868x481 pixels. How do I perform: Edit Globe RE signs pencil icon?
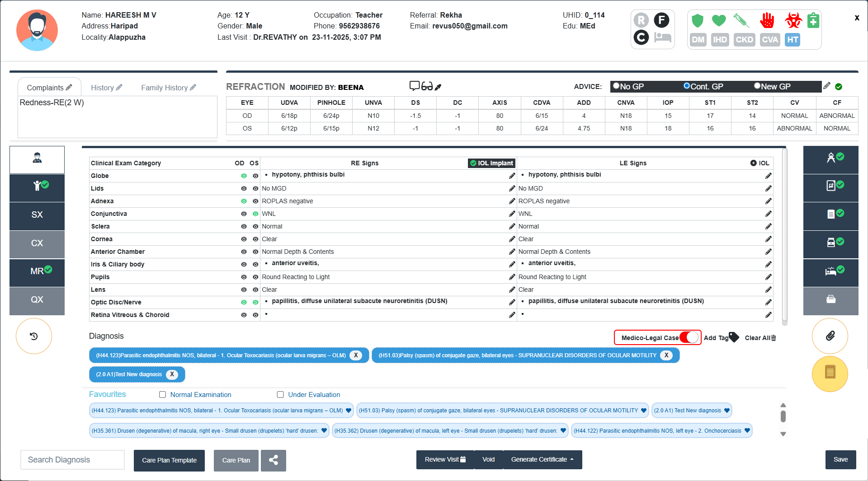[512, 176]
